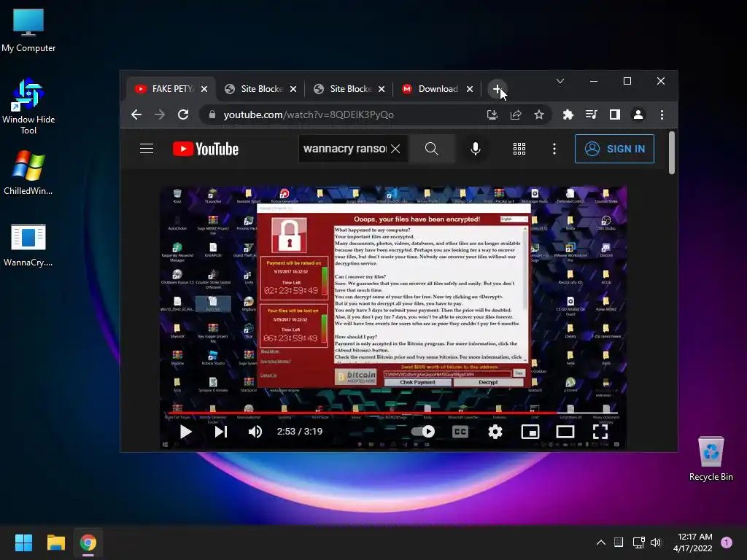This screenshot has height=560, width=747.
Task: Open Chrome profile avatar
Action: [x=638, y=114]
